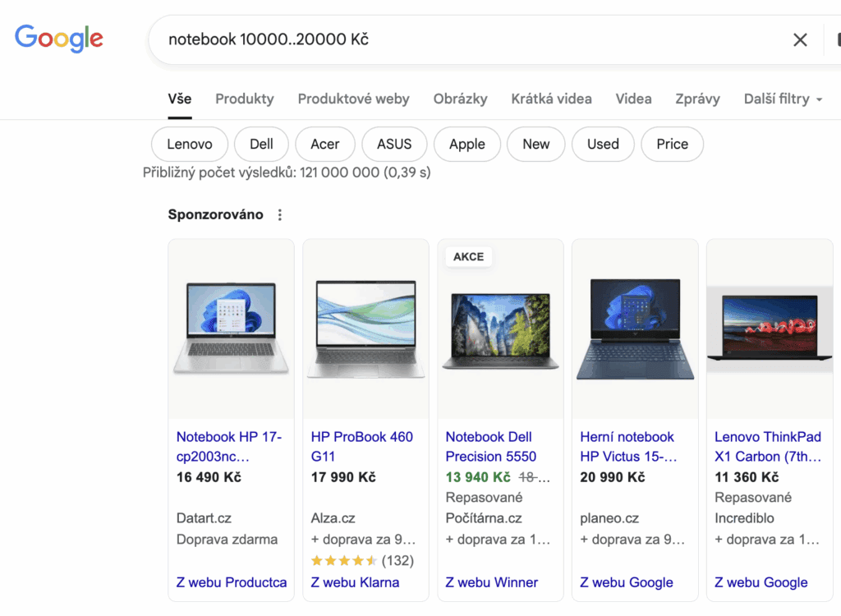Click the Z webu Winner link
The height and width of the screenshot is (616, 841).
pos(492,582)
